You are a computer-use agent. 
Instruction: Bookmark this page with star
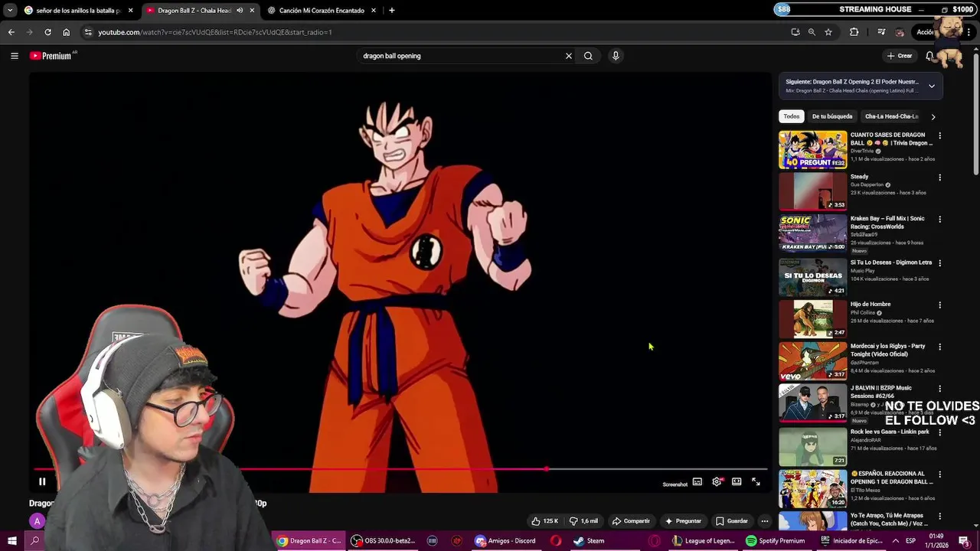(x=828, y=32)
